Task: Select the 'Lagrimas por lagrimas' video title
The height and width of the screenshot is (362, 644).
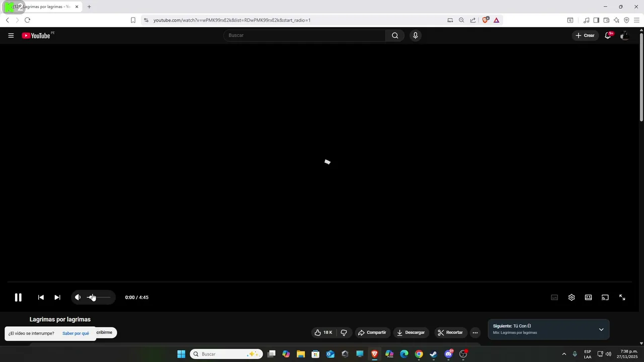Action: (60, 319)
